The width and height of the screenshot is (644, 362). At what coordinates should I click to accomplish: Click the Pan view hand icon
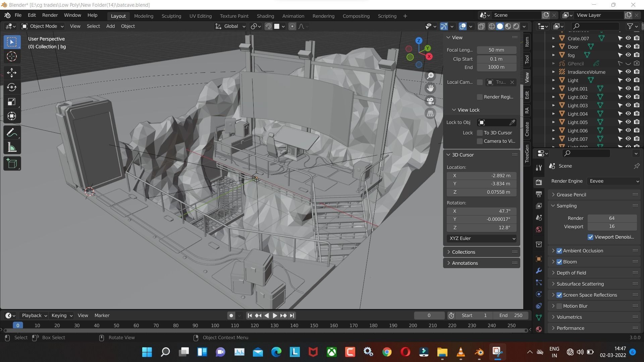pyautogui.click(x=430, y=88)
